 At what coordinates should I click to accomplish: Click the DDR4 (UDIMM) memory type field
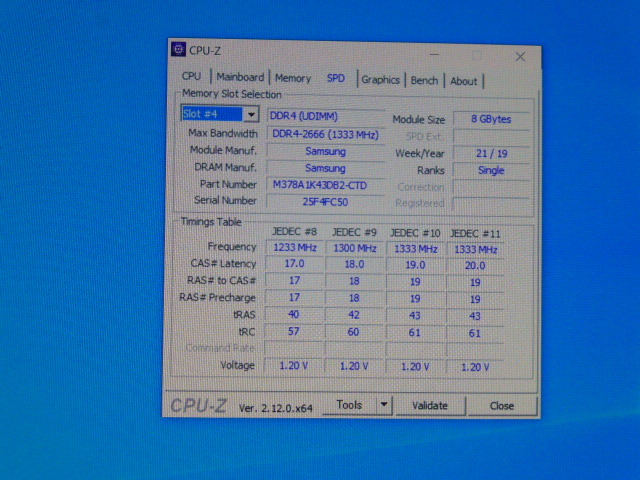pyautogui.click(x=325, y=116)
